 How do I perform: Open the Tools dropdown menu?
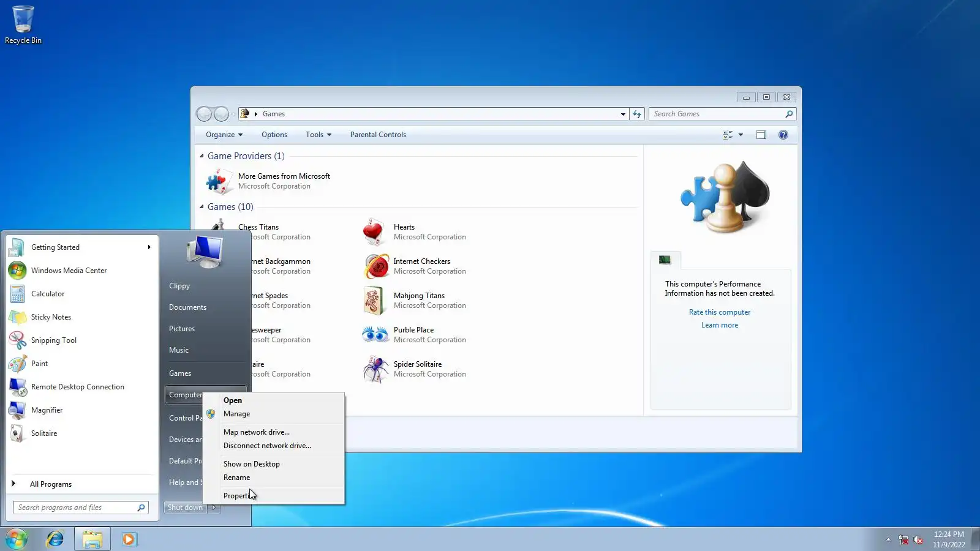click(318, 135)
